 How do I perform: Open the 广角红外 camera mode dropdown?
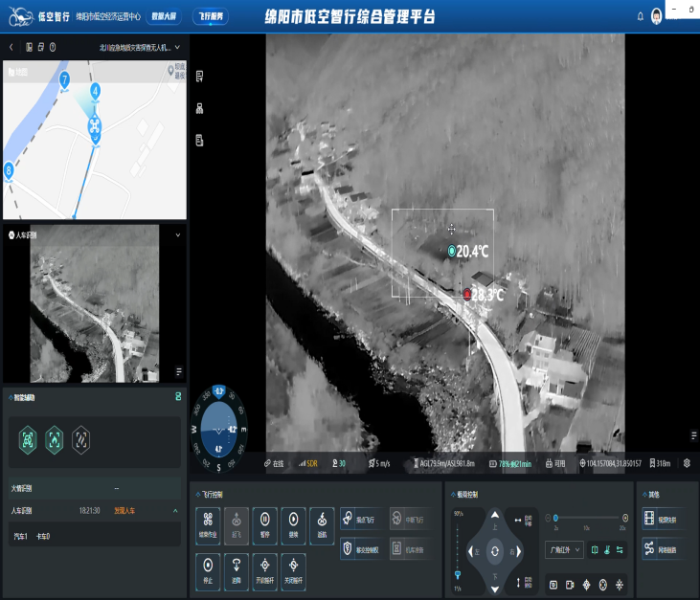pos(563,550)
